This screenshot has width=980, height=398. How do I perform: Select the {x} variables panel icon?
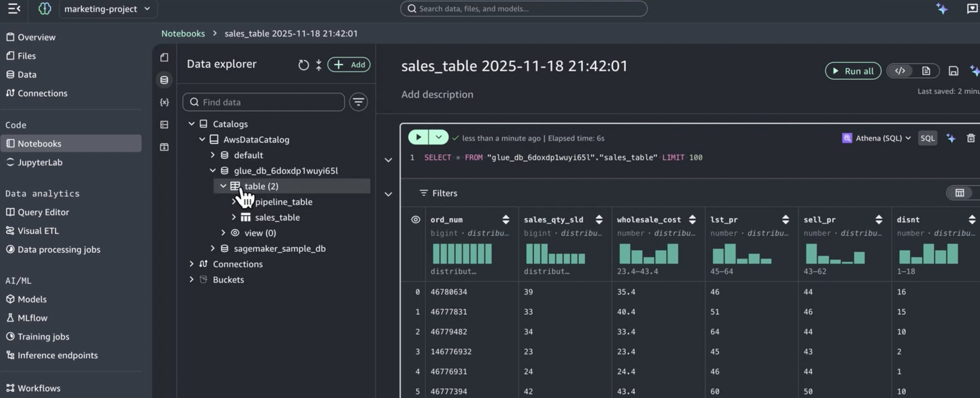[x=164, y=102]
